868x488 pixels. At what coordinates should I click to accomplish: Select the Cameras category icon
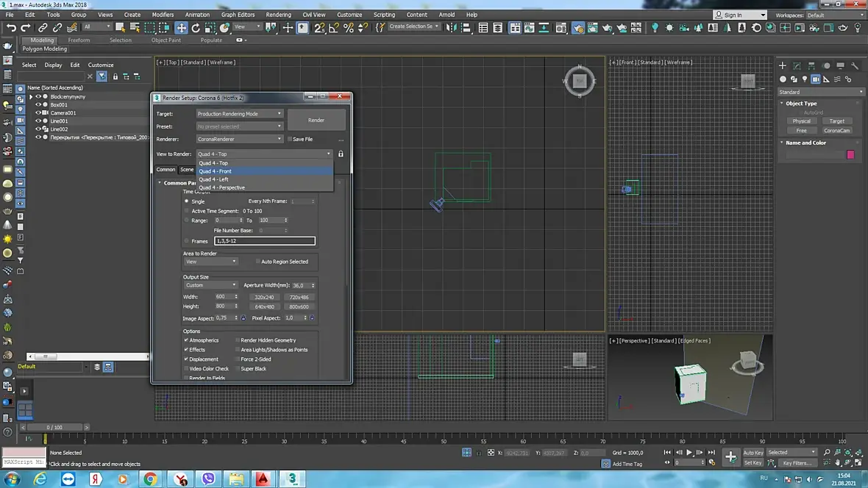(816, 79)
